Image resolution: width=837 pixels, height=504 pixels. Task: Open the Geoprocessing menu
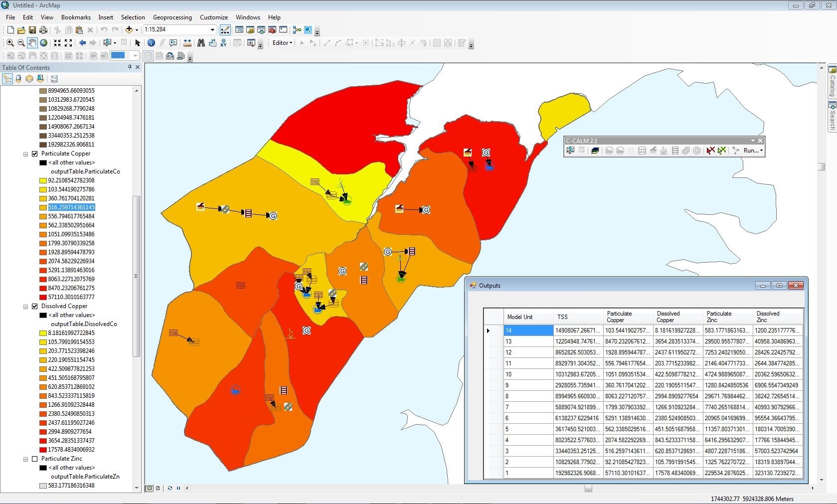(172, 17)
